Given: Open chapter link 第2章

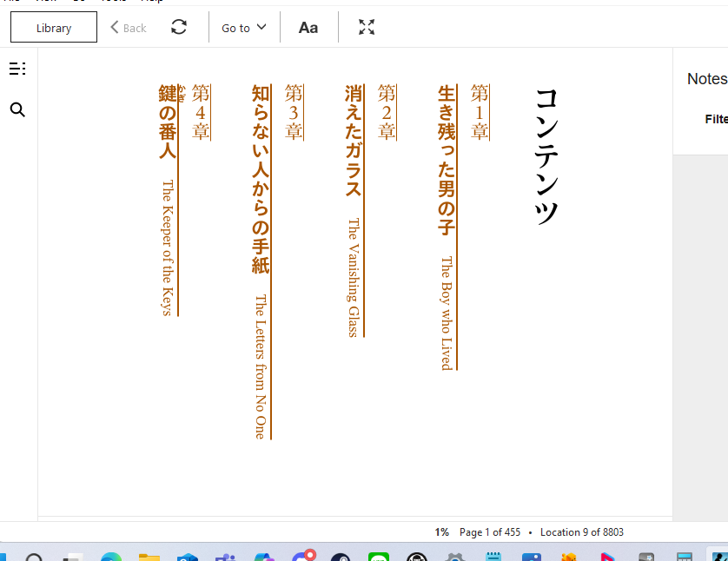Looking at the screenshot, I should click(387, 112).
